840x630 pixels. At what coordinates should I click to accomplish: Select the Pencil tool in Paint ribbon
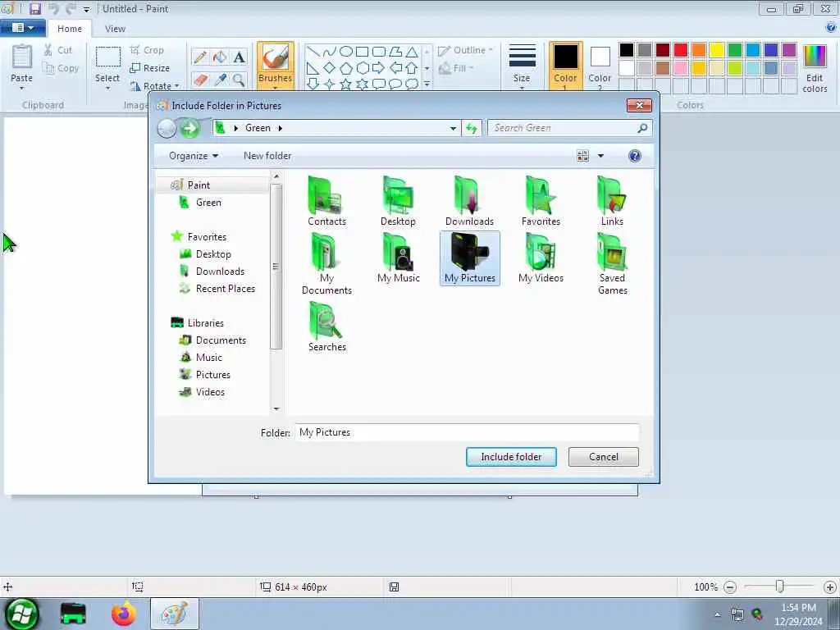coord(200,57)
